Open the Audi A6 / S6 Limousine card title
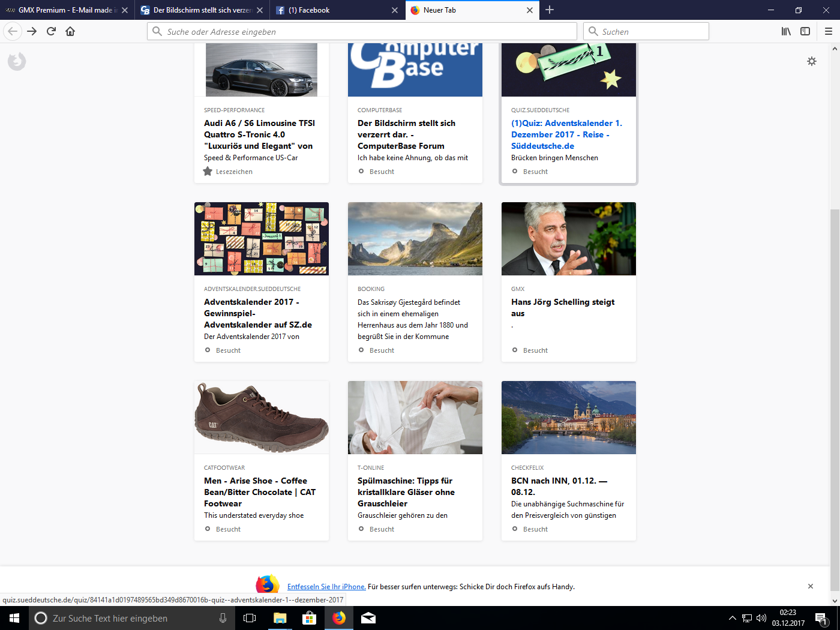 260,134
